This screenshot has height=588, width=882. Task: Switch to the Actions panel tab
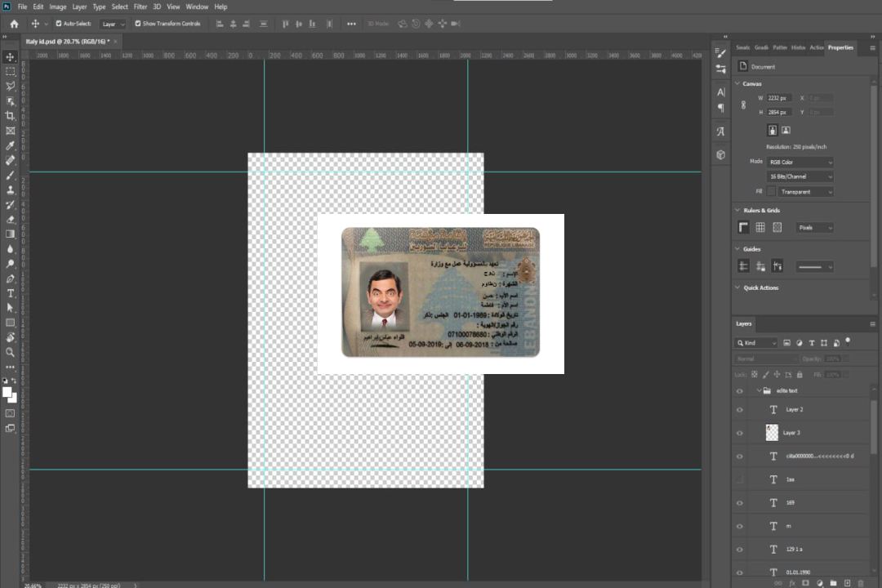(x=816, y=47)
